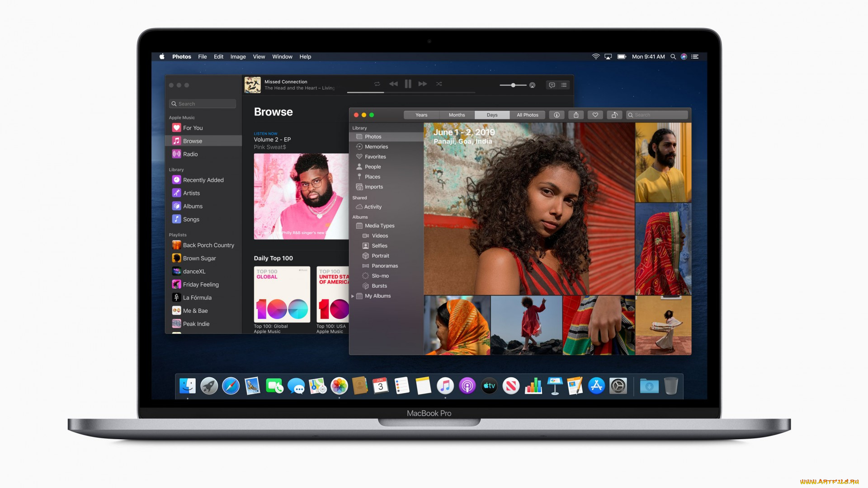Toggle repeat in the Music player
The height and width of the screenshot is (488, 868).
point(377,84)
